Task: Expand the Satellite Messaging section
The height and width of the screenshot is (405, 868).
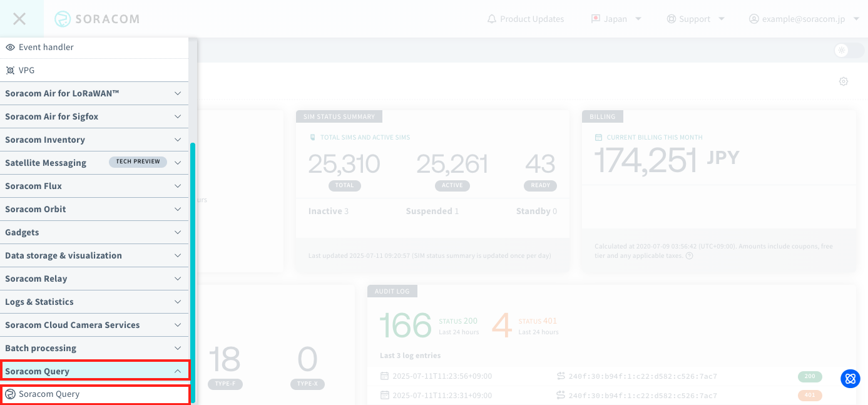Action: (x=94, y=163)
